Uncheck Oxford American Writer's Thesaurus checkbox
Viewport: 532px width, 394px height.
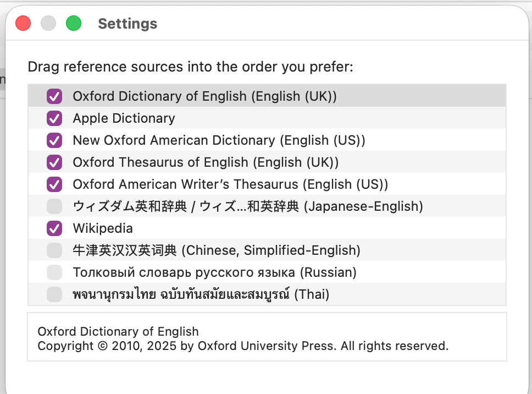pos(54,184)
